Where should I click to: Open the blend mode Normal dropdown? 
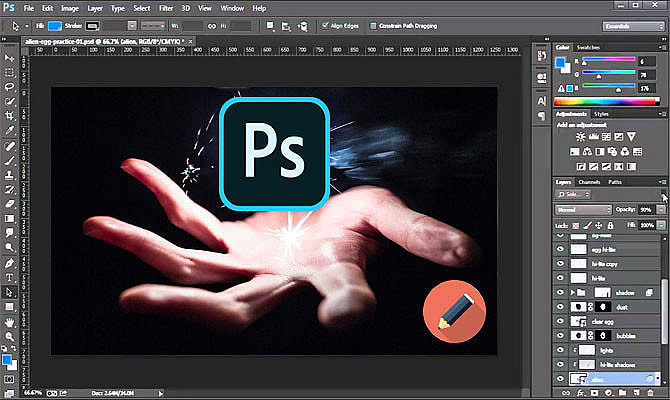click(x=584, y=210)
